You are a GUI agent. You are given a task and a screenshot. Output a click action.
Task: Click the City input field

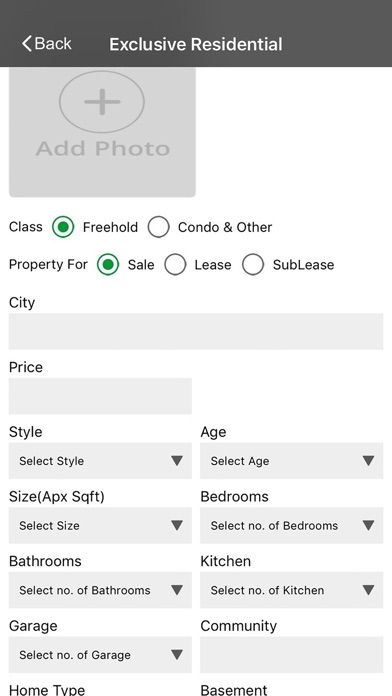click(196, 332)
